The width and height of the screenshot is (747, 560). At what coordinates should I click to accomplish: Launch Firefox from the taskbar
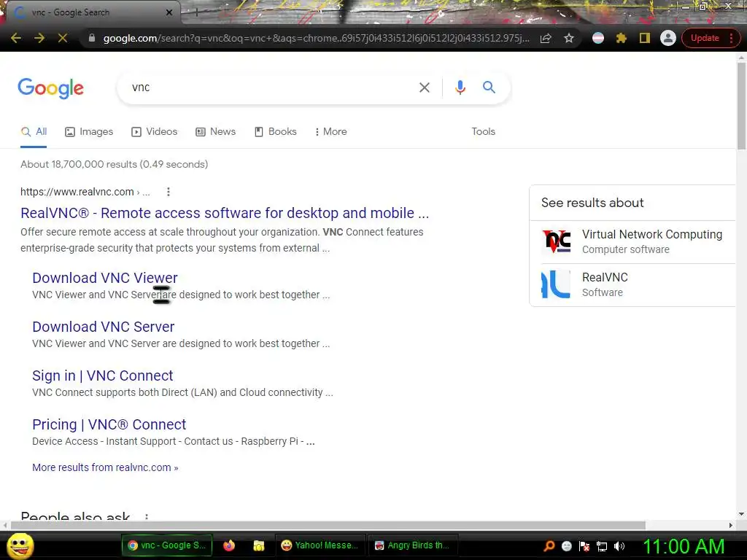tap(229, 545)
